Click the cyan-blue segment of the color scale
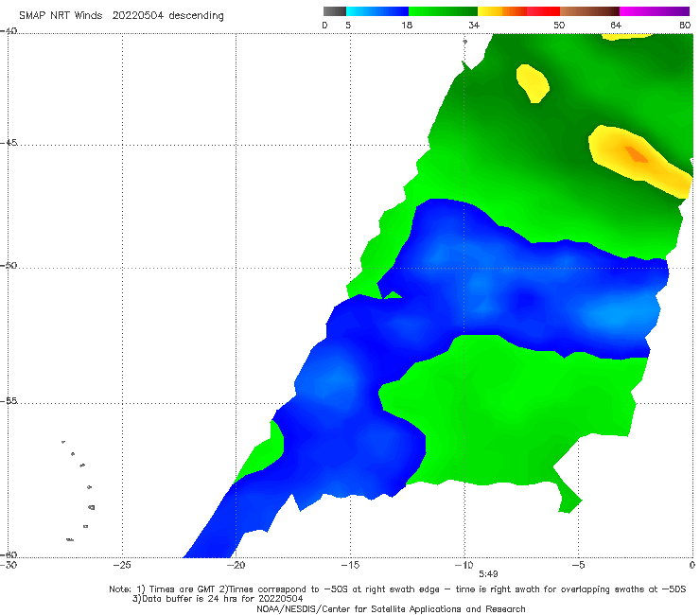Image resolution: width=700 pixels, height=615 pixels. [x=377, y=11]
